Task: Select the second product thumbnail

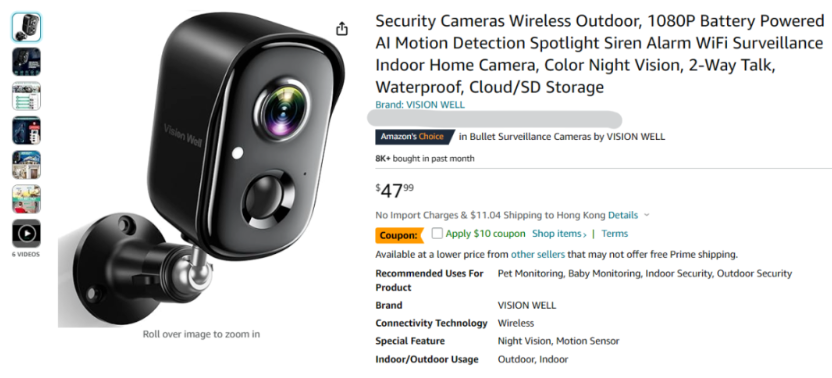Action: click(x=27, y=62)
